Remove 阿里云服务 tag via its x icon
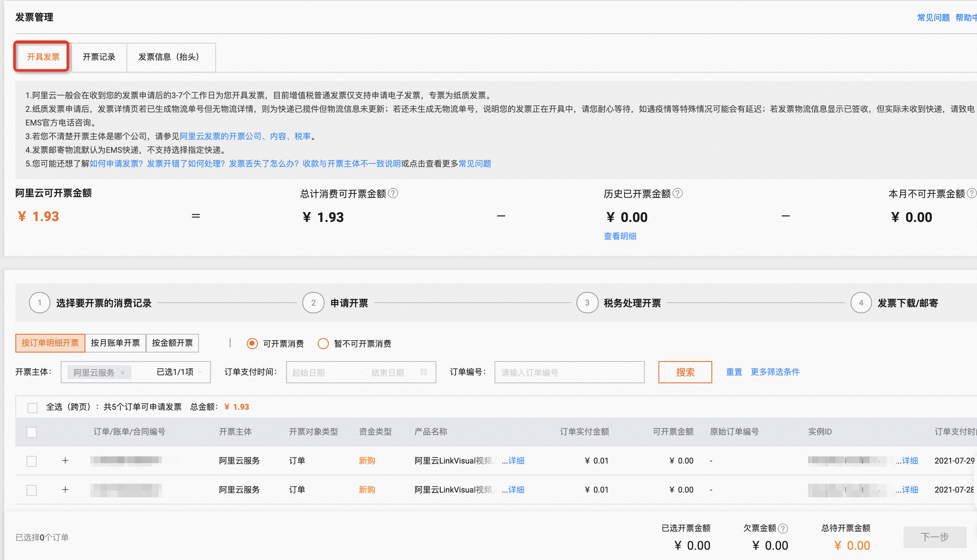 (x=123, y=373)
